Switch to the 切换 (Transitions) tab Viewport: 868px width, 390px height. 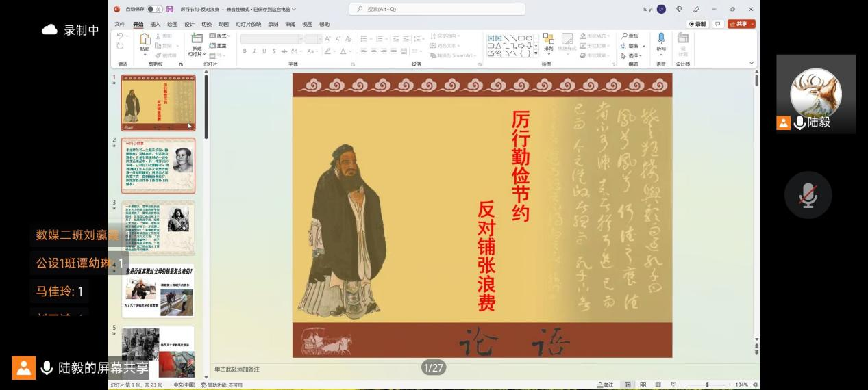pyautogui.click(x=206, y=24)
